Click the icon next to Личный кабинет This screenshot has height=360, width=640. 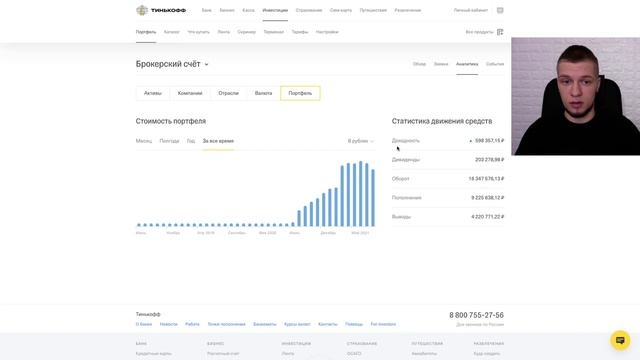(500, 10)
